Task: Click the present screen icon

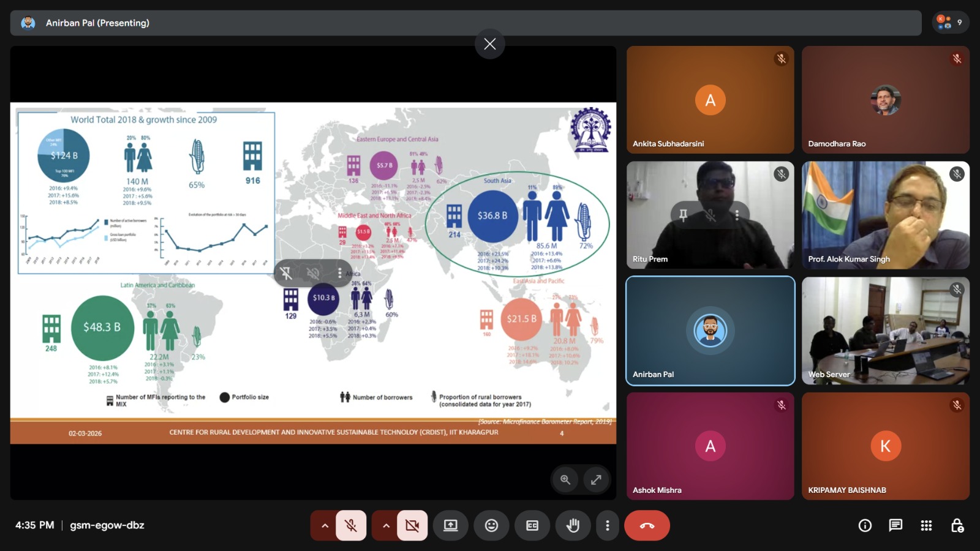Action: coord(451,525)
